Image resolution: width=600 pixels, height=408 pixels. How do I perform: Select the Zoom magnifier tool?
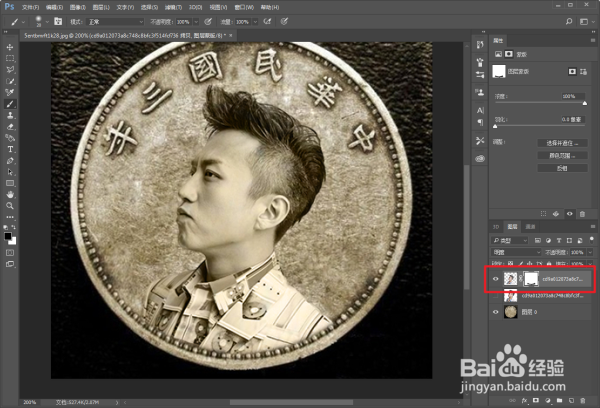coord(10,206)
